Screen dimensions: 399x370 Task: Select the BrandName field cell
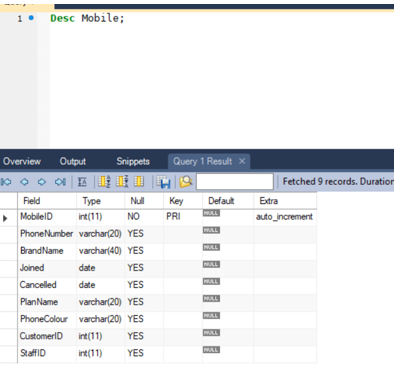tap(47, 251)
